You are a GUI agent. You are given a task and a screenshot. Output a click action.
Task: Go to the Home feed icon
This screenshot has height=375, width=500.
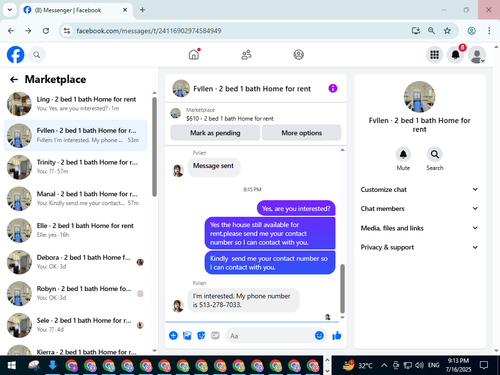tap(194, 55)
